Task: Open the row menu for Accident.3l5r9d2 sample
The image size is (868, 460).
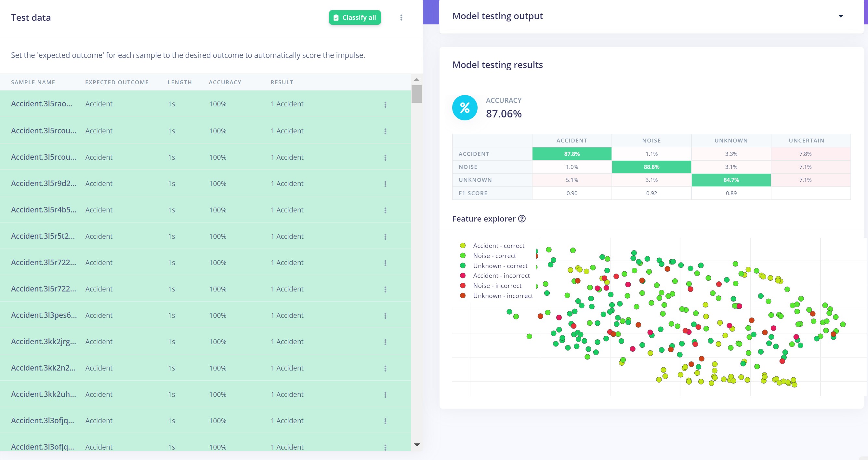Action: click(x=385, y=184)
